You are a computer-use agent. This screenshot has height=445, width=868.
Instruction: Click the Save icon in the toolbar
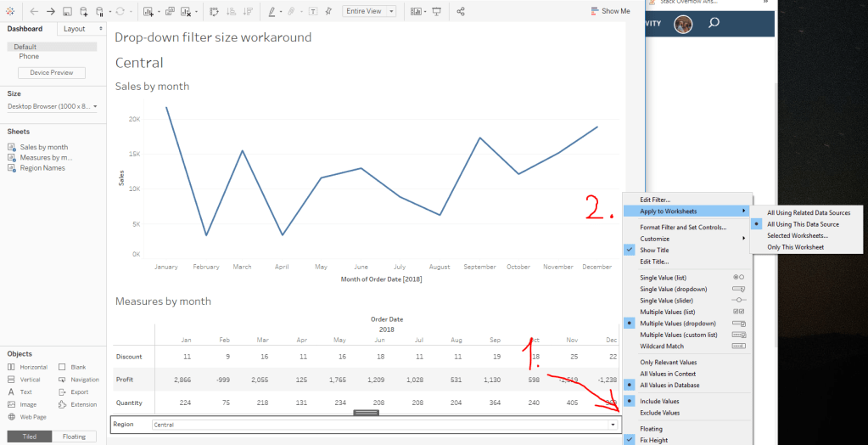69,12
